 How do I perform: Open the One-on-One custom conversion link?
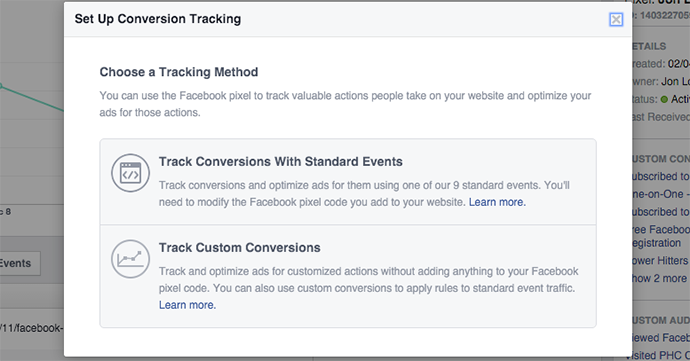[x=661, y=194]
